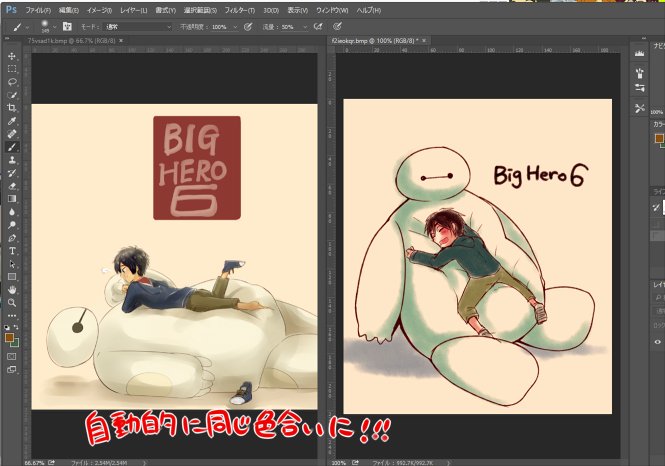This screenshot has width=665, height=466.
Task: Swap foreground and background colors
Action: [x=16, y=327]
